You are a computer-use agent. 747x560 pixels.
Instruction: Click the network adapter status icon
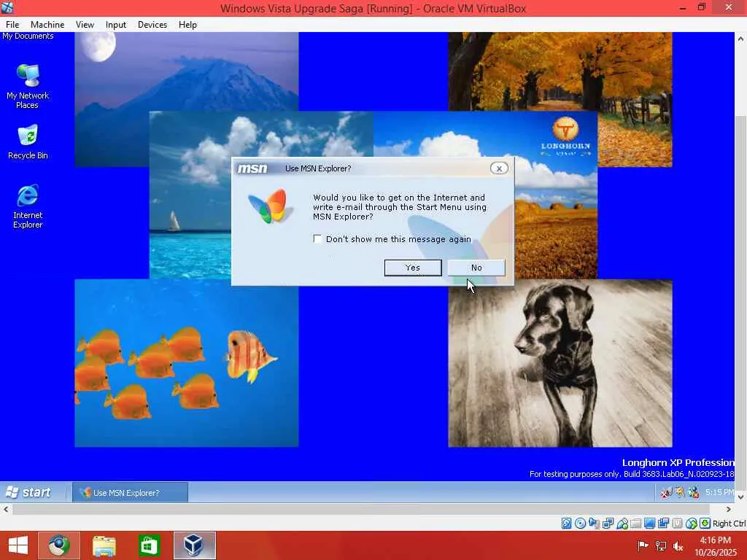click(x=608, y=524)
